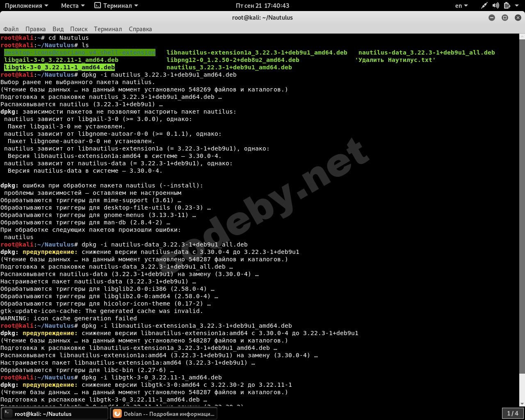This screenshot has height=420, width=525.
Task: Open the Поиск menu
Action: tap(79, 29)
